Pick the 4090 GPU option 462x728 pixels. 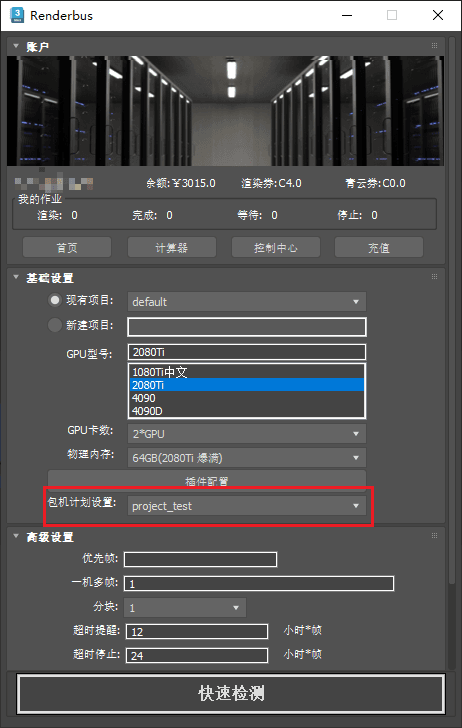point(247,398)
